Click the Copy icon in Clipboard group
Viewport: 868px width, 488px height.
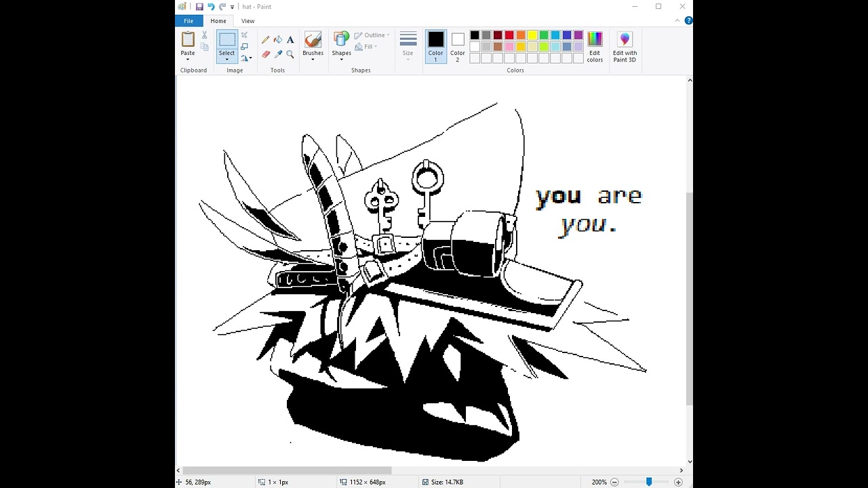(204, 47)
